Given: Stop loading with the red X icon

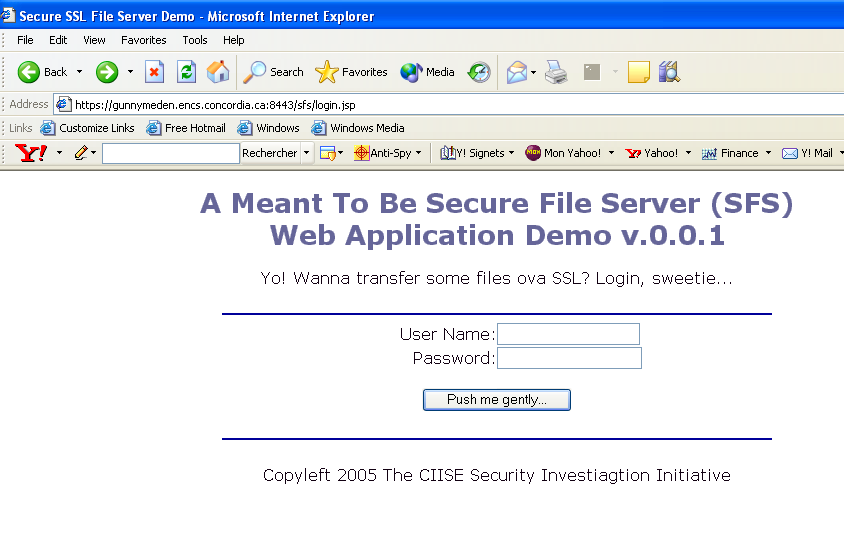Looking at the screenshot, I should pos(154,72).
